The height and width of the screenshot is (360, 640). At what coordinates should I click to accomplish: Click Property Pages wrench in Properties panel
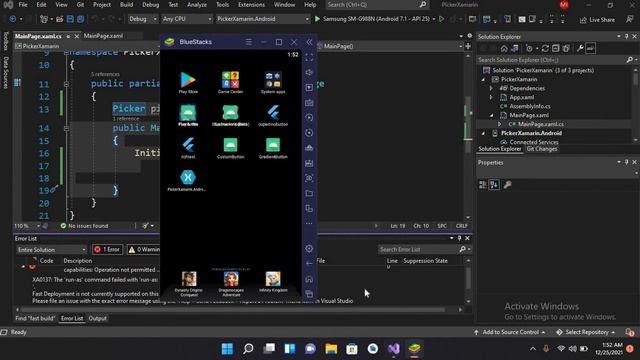pos(507,184)
